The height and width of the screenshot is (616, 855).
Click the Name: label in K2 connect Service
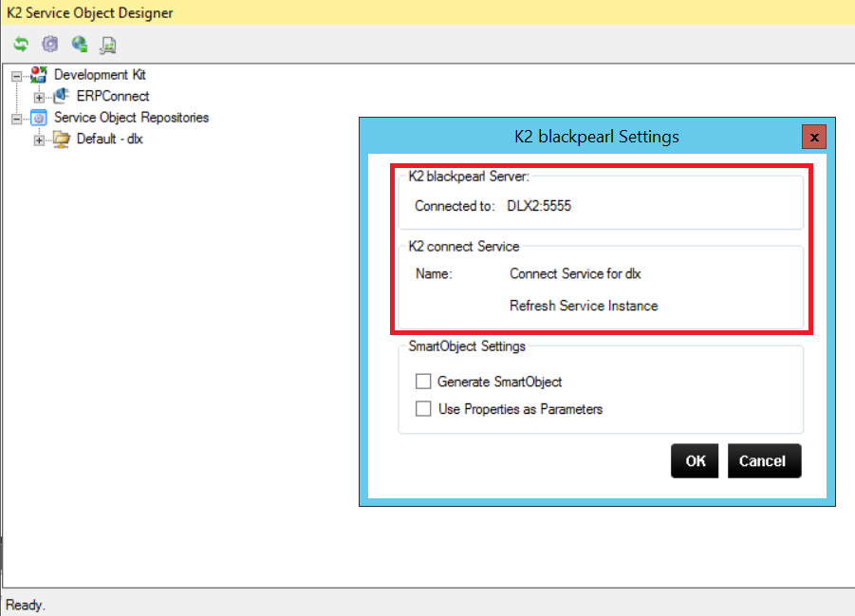coord(434,273)
